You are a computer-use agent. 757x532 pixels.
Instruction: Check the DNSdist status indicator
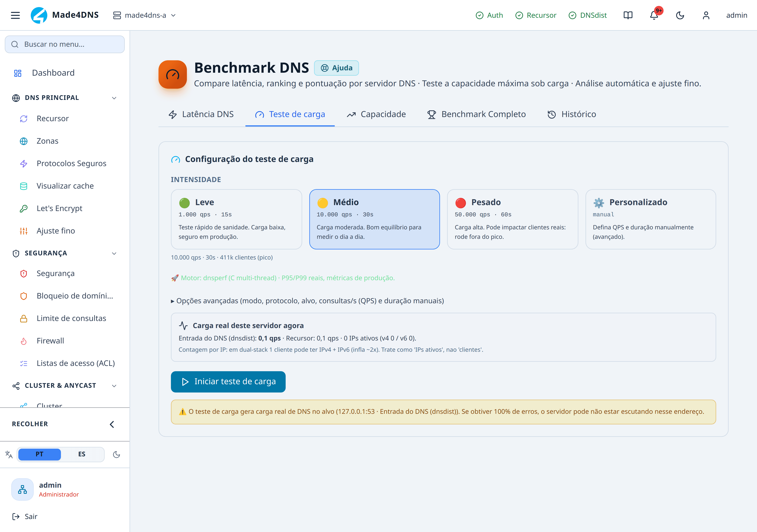[587, 15]
